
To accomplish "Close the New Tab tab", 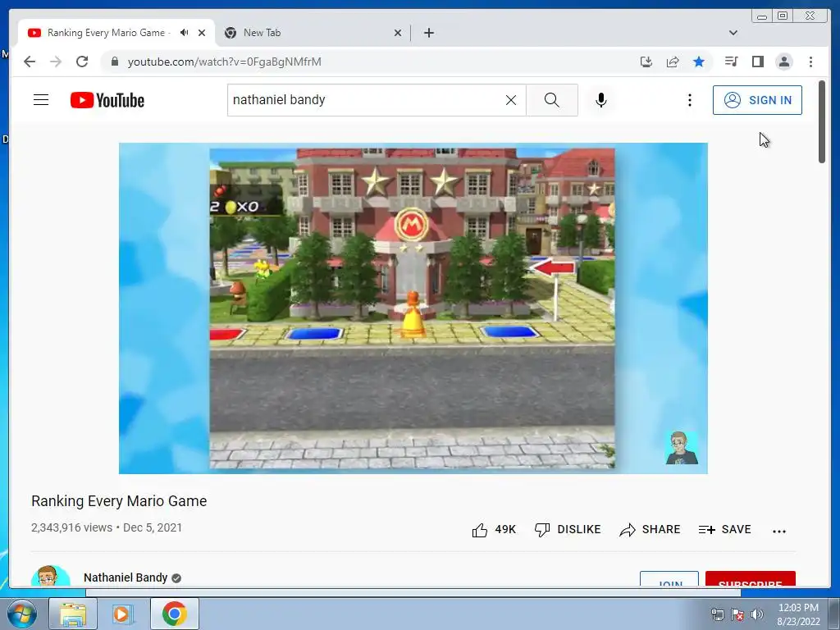I will pyautogui.click(x=398, y=33).
